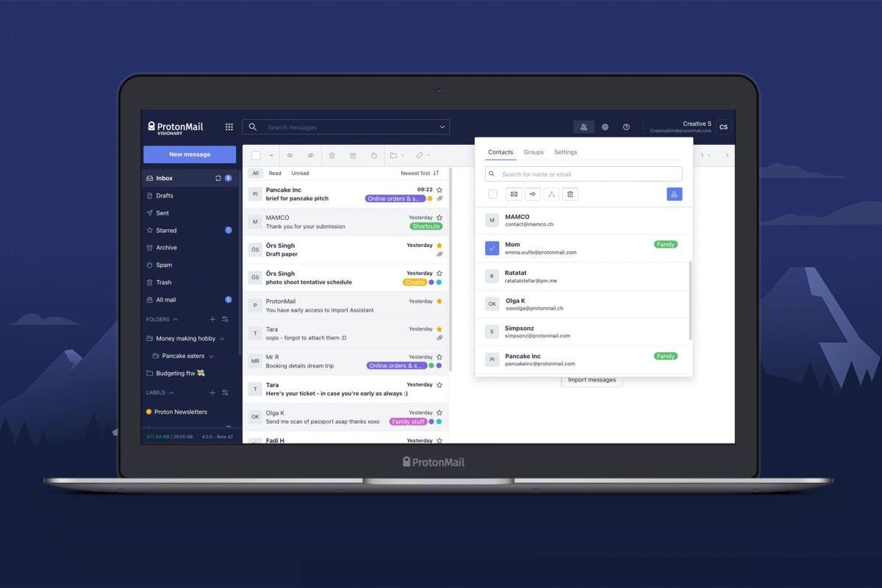882x588 pixels.
Task: Click the mark as read eye icon
Action: (290, 156)
